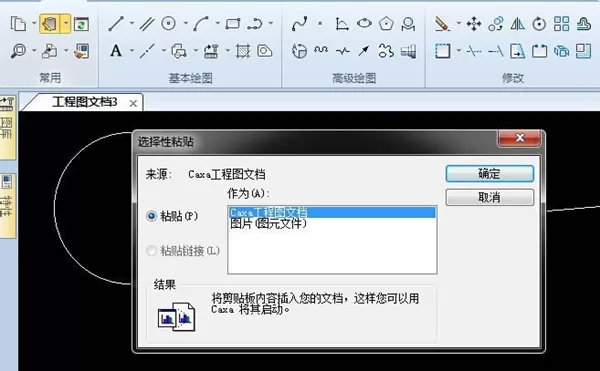This screenshot has height=371, width=600.
Task: Select the Parallel lines tool
Action: [147, 24]
